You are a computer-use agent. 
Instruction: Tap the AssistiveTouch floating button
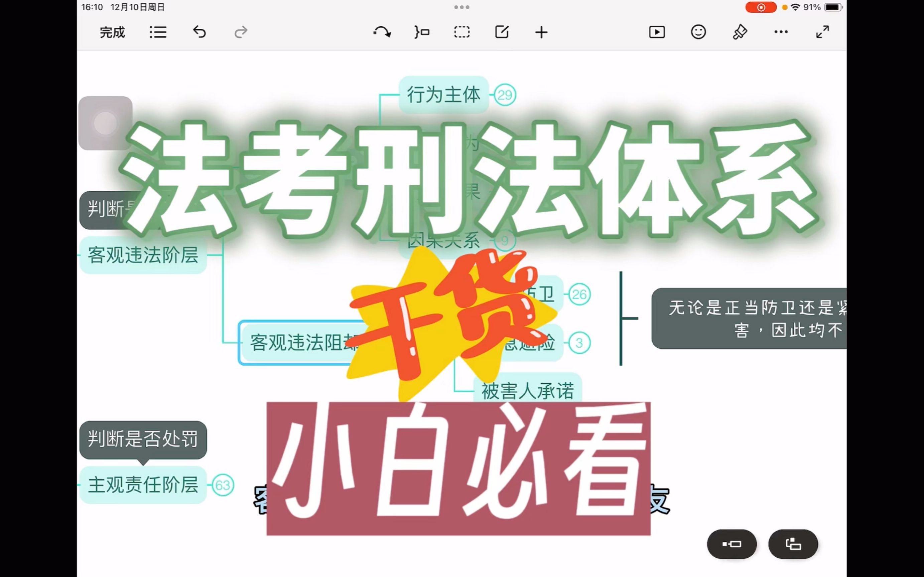105,123
